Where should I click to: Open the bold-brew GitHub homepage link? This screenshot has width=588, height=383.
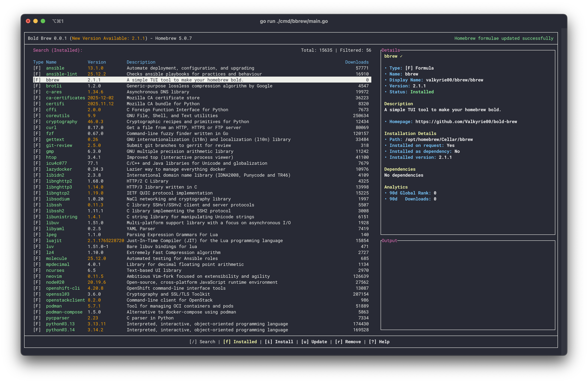[466, 122]
